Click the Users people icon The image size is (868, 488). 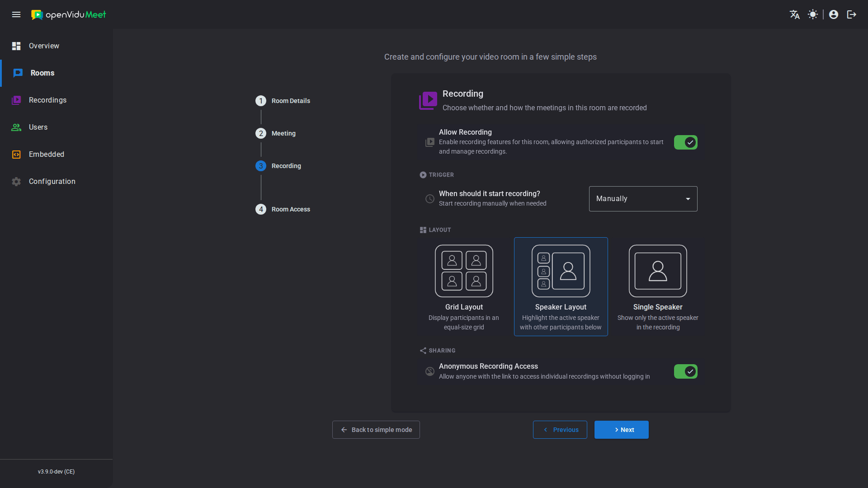(16, 127)
